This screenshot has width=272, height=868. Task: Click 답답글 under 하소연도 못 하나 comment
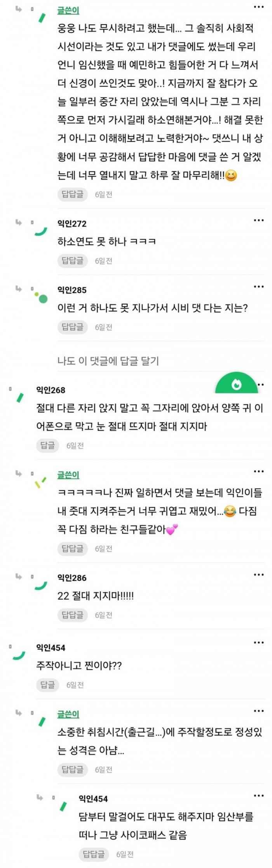[x=73, y=260]
